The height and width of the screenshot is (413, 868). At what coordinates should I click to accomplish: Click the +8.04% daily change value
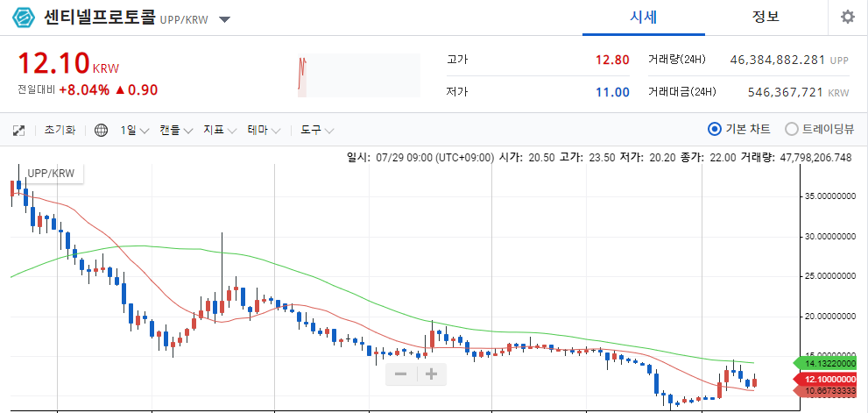tap(84, 90)
